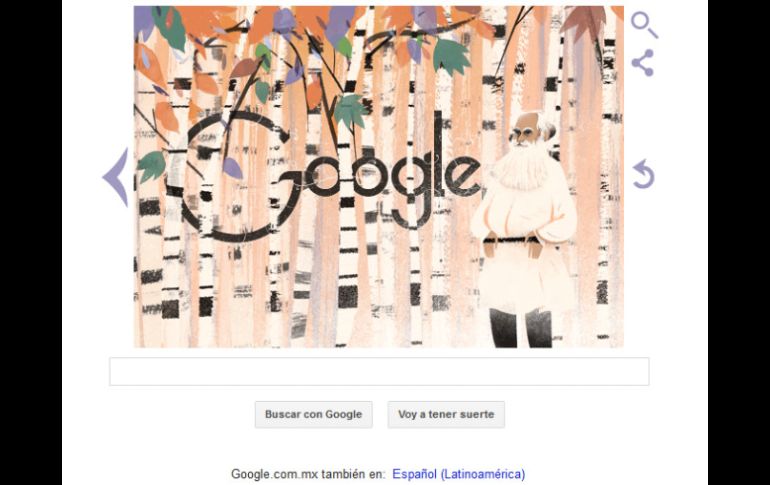Focus the Google search text box

pyautogui.click(x=379, y=372)
